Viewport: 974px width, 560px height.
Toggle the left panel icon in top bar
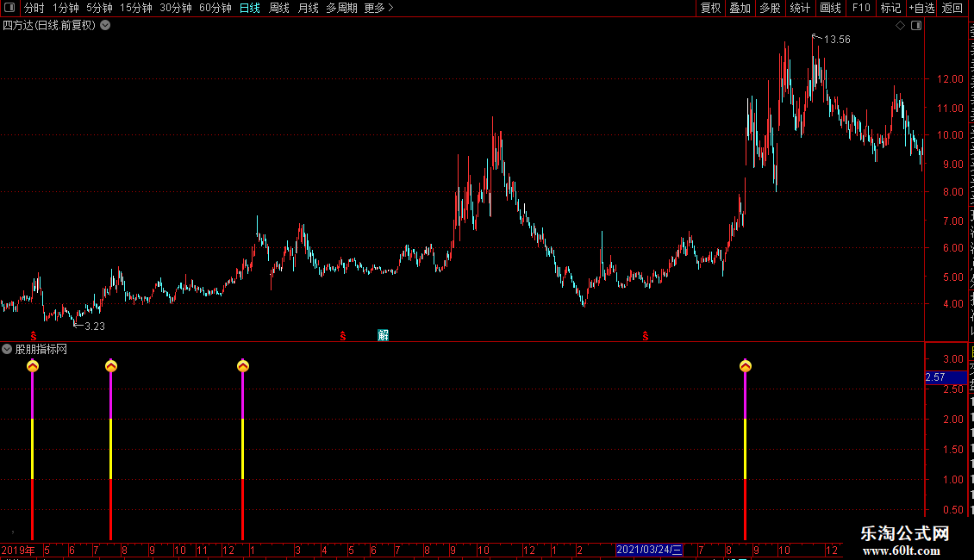click(x=9, y=8)
